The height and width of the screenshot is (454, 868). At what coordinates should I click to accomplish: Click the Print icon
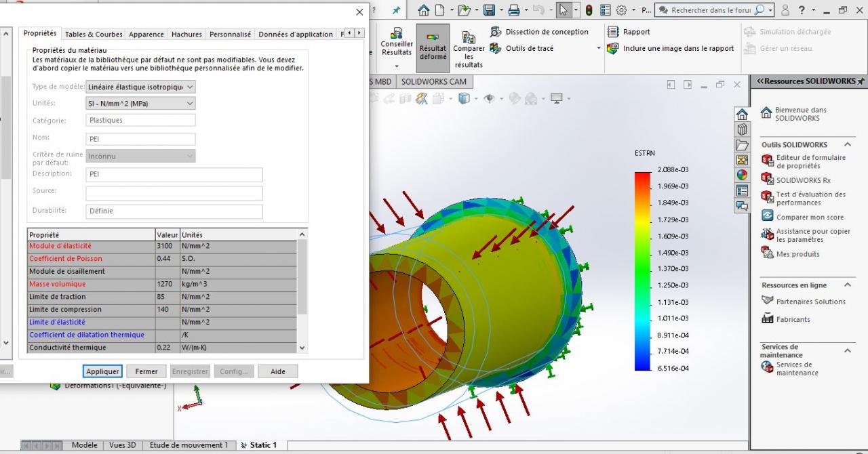click(513, 10)
